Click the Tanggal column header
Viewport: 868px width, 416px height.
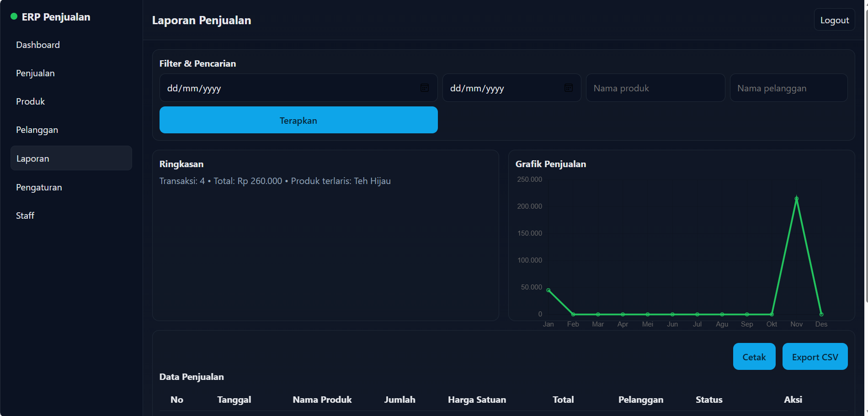[234, 400]
